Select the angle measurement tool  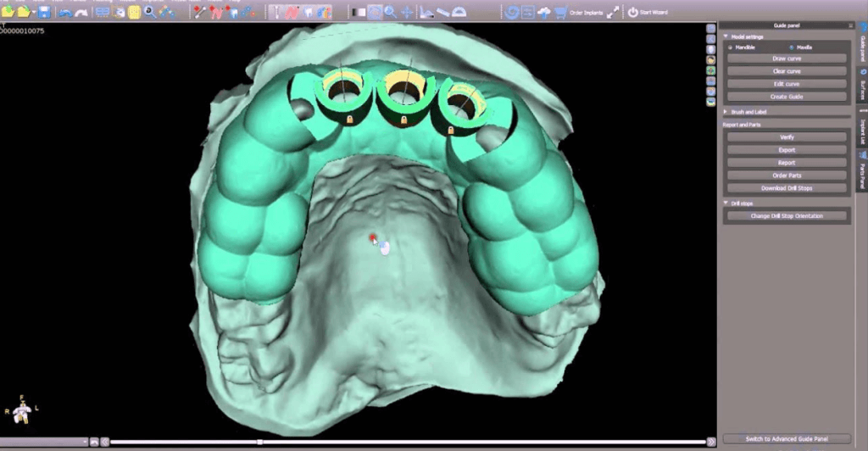coord(426,12)
